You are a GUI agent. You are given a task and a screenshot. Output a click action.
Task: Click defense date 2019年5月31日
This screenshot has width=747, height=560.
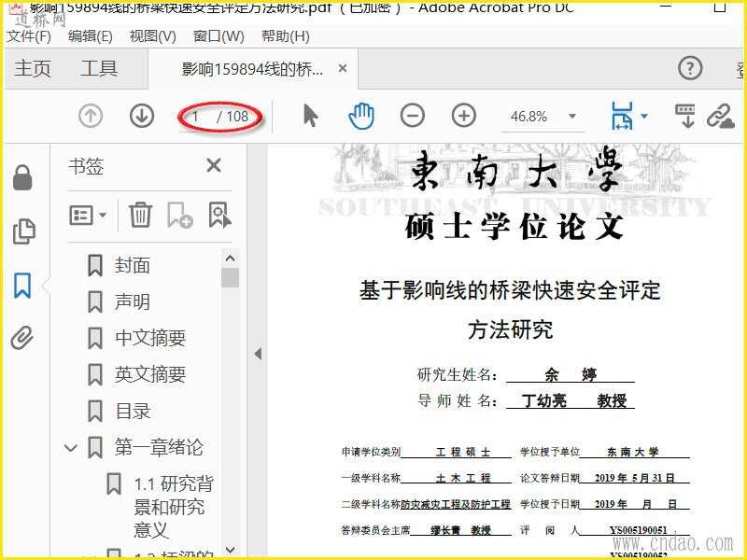(634, 478)
